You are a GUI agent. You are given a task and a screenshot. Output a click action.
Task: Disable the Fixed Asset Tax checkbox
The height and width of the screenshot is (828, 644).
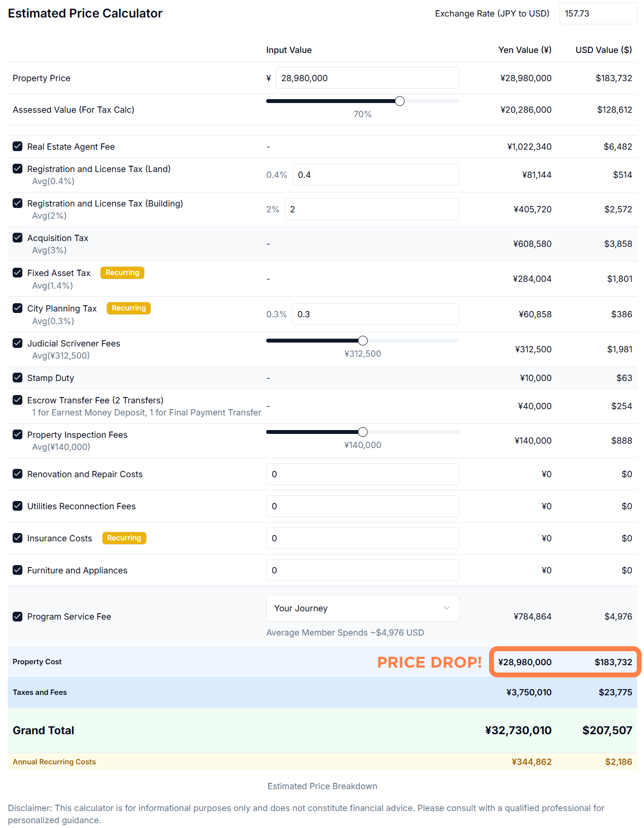17,273
